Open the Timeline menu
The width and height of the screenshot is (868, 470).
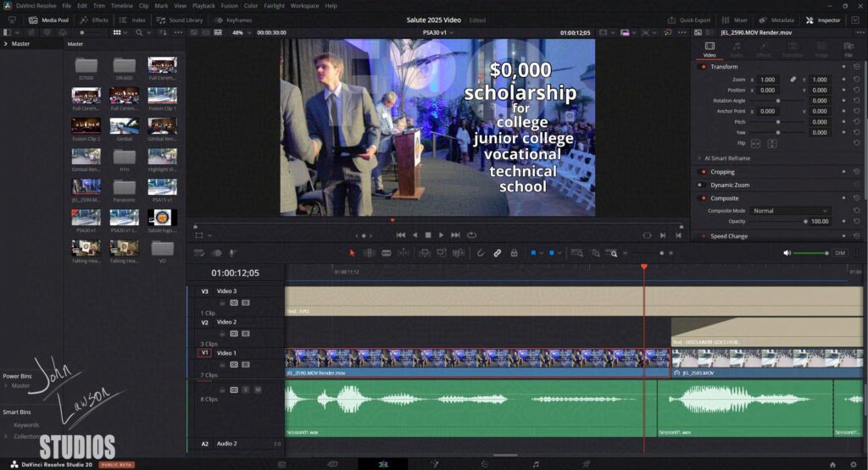point(122,6)
